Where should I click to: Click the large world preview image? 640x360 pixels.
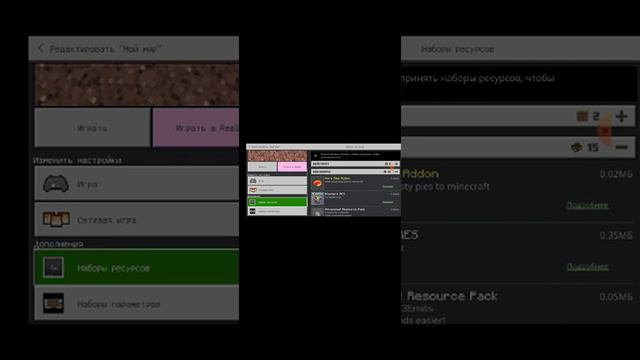click(137, 85)
